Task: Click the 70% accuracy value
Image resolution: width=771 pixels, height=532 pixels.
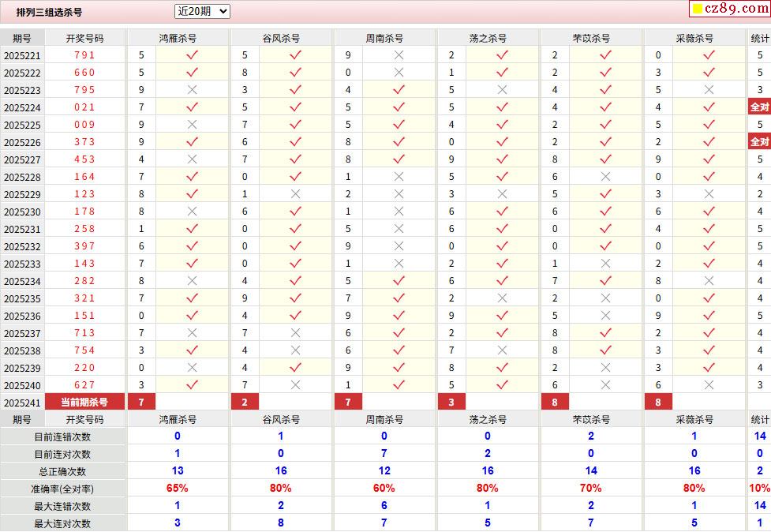Action: click(x=591, y=488)
